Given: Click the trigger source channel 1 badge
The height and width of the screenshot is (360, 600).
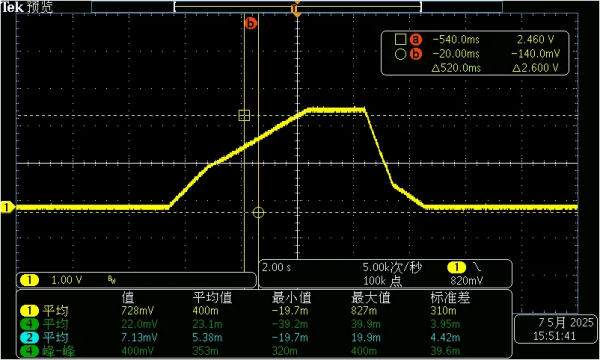Looking at the screenshot, I should (x=456, y=267).
